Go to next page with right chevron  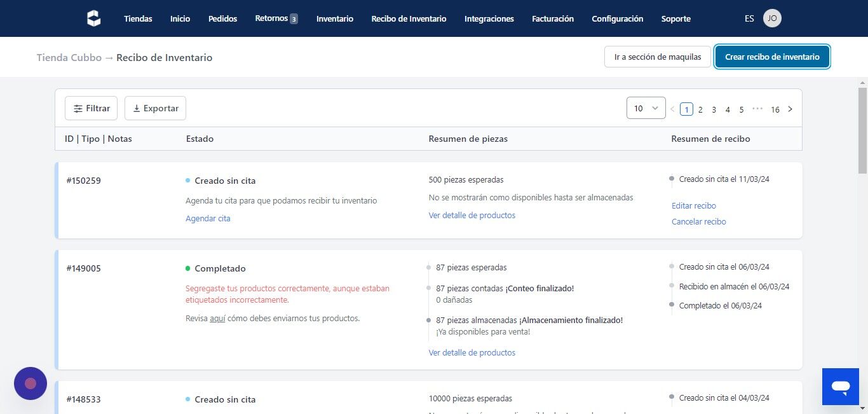(790, 109)
